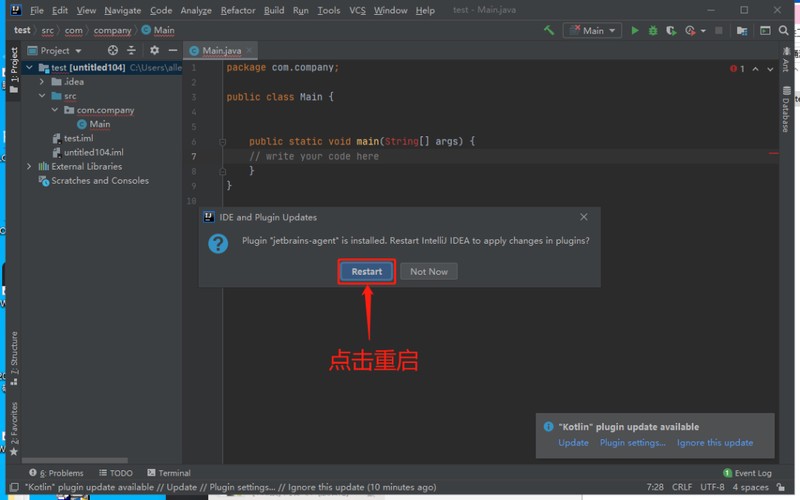
Task: Expand the .idea folder
Action: click(x=42, y=82)
